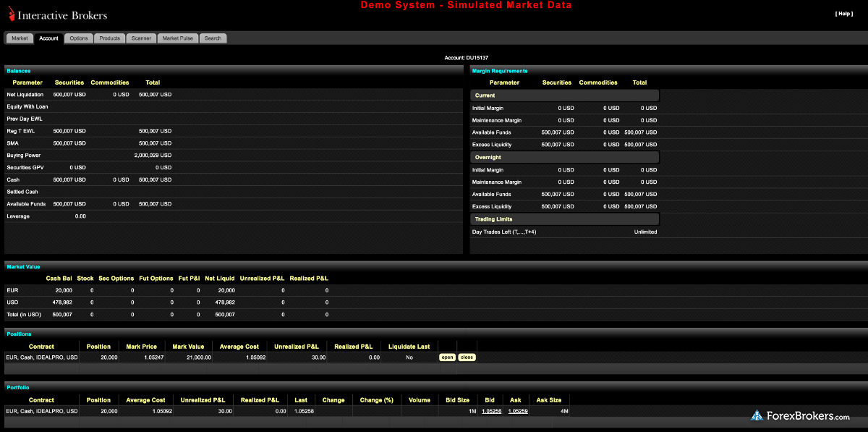Click the Net Liquidation row label
Screen dimensions: 868x432
coord(25,95)
